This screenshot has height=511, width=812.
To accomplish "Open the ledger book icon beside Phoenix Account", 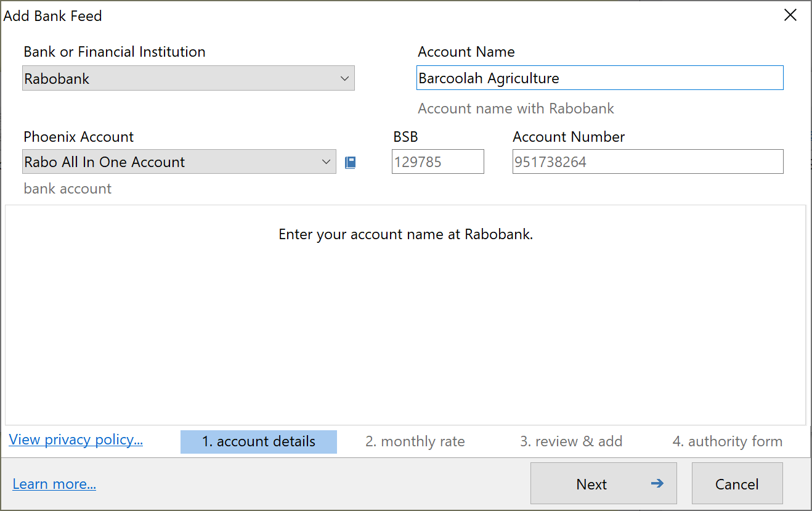I will click(350, 163).
